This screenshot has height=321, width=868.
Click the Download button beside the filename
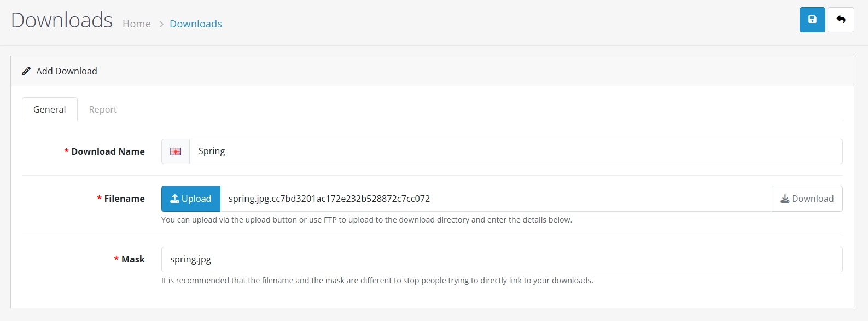coord(807,199)
